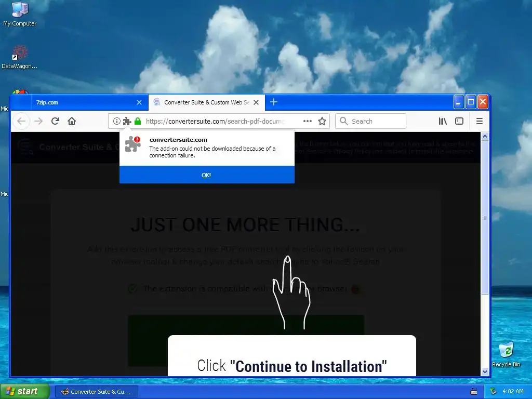
Task: Select the Converter Suite & Custom Web tab
Action: point(207,102)
